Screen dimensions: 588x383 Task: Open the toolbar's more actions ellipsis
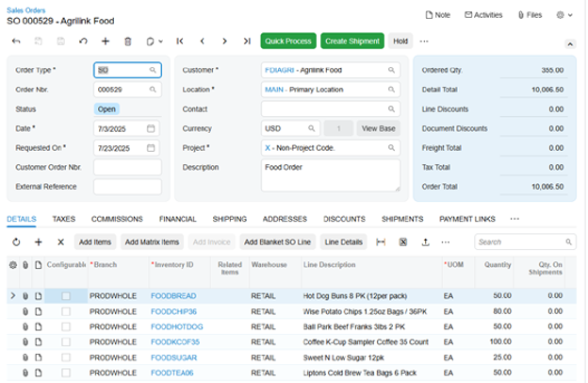pyautogui.click(x=424, y=42)
